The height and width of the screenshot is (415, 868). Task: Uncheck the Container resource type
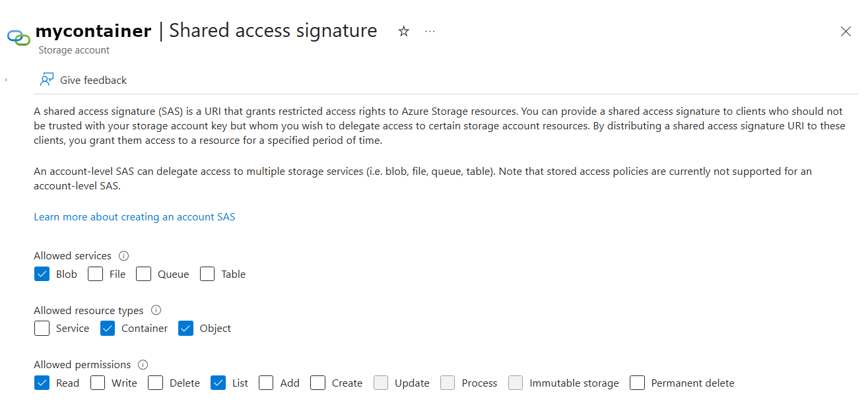tap(108, 328)
